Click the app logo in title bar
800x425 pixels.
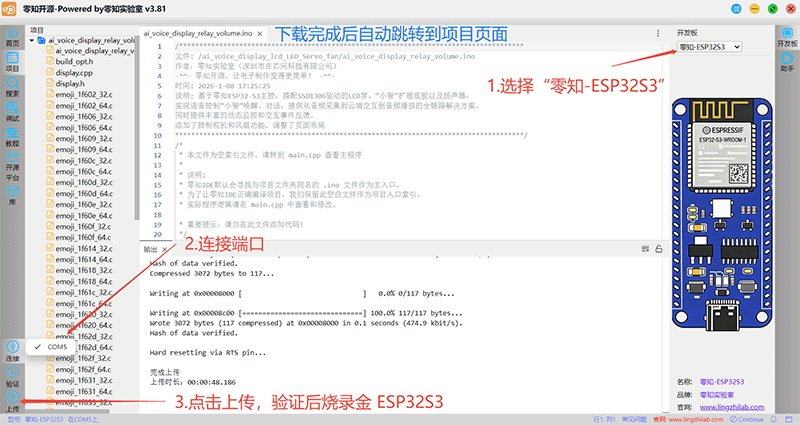9,9
